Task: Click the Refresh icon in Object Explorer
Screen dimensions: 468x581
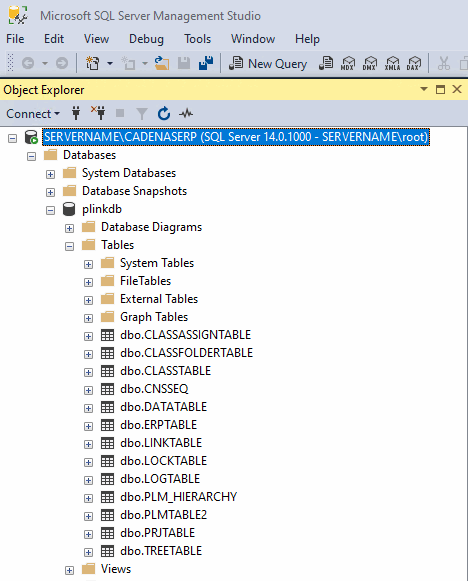Action: click(164, 113)
